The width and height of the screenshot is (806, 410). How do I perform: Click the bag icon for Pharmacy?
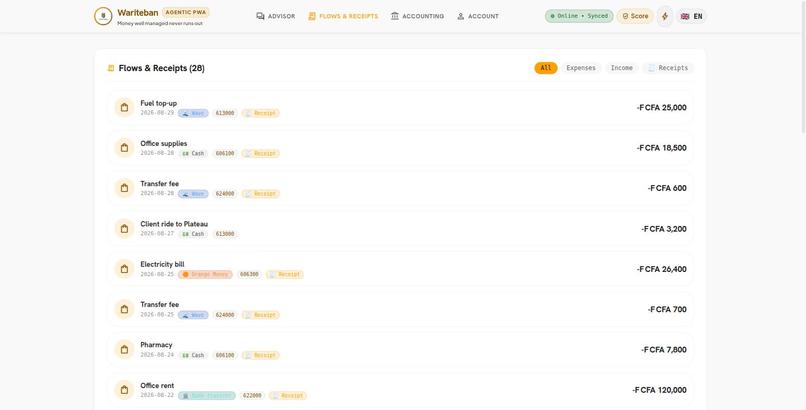pos(124,350)
